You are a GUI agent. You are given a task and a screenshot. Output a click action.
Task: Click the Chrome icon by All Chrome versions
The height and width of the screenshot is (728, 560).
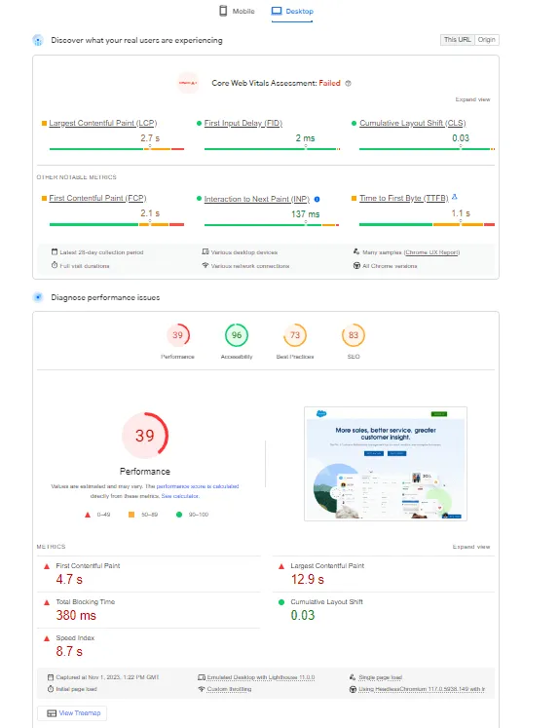click(356, 266)
